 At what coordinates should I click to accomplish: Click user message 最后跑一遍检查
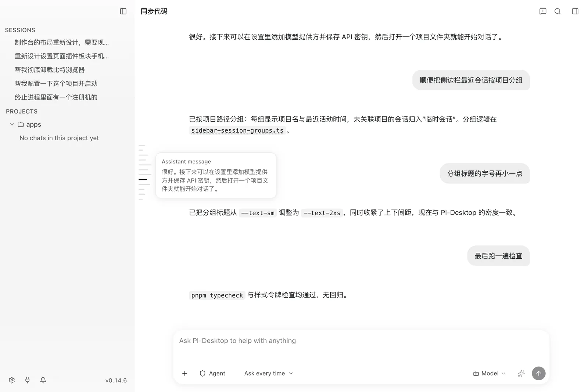[498, 256]
